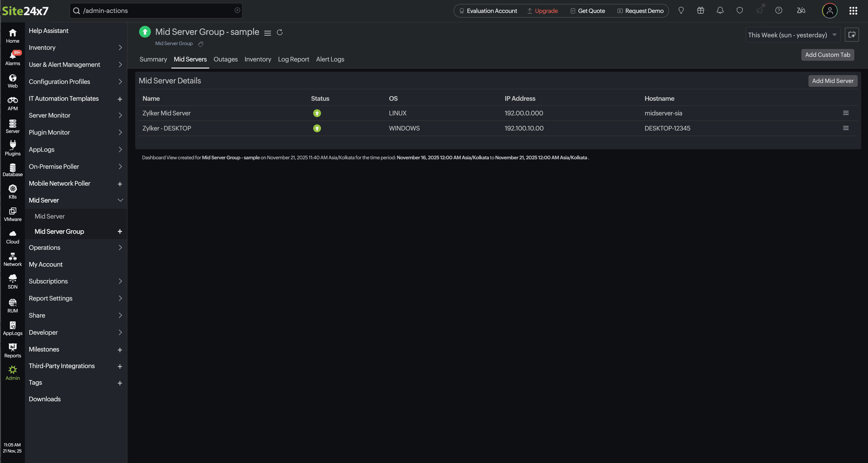Click the Add Mid Server button
868x463 pixels.
(x=833, y=81)
